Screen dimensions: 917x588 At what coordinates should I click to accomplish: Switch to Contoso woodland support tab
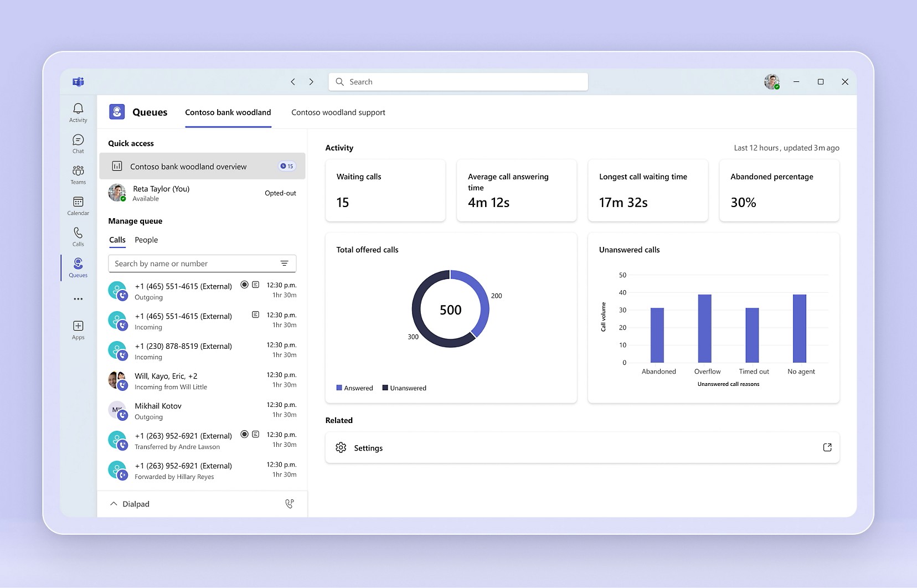338,112
